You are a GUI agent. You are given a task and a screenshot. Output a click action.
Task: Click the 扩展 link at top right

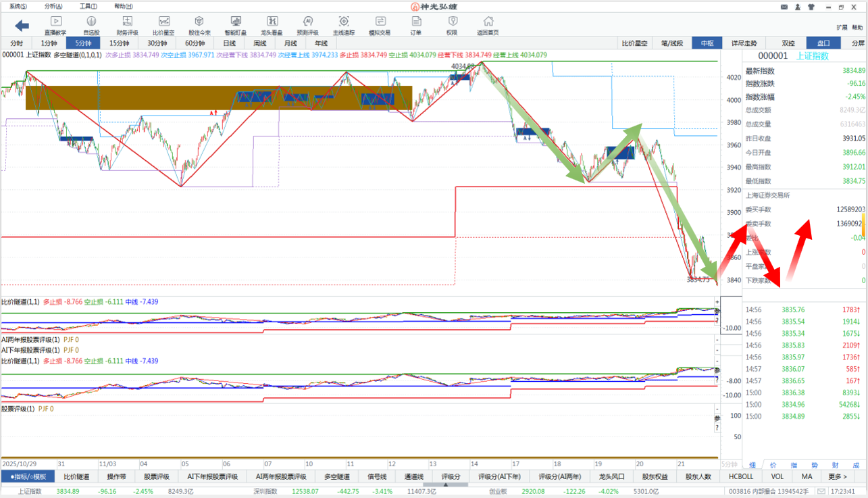pos(841,28)
